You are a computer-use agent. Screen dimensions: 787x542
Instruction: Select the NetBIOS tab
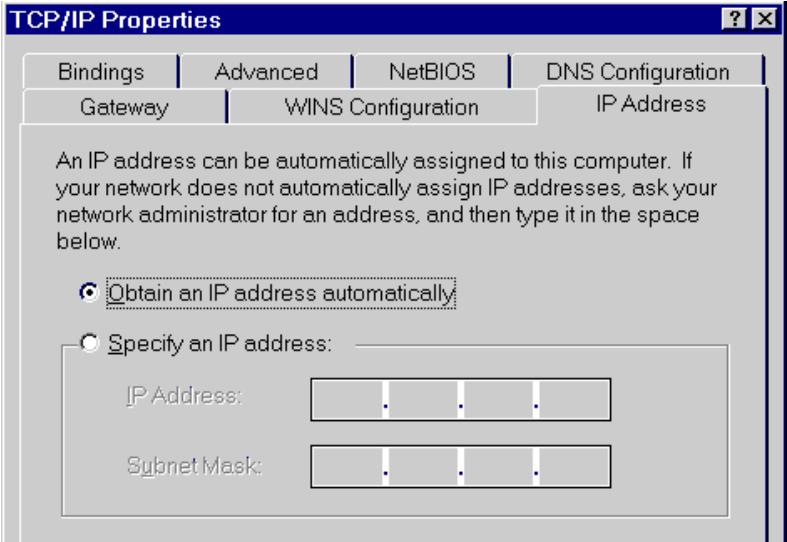click(432, 72)
